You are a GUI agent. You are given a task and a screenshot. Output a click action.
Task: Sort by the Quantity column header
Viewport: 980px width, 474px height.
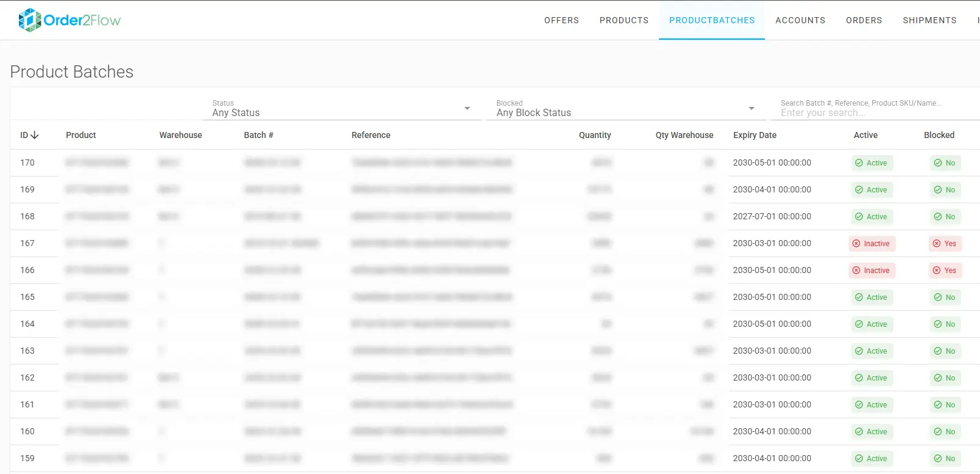point(595,135)
